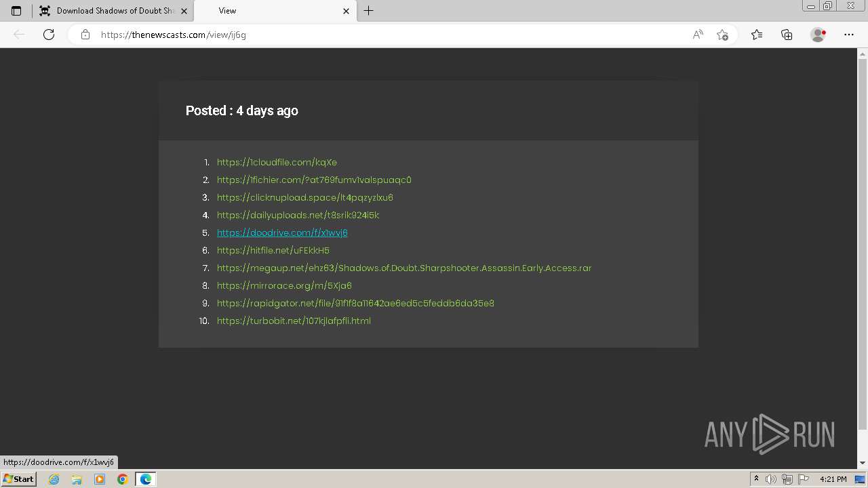This screenshot has width=868, height=488.
Task: Open the 1fichier.com download link
Action: 314,180
